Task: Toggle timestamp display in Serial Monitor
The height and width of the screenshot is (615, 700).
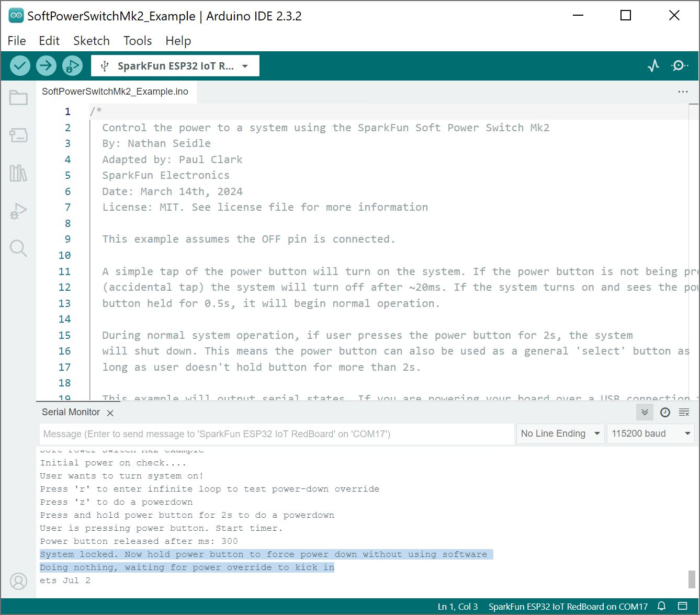Action: coord(665,413)
